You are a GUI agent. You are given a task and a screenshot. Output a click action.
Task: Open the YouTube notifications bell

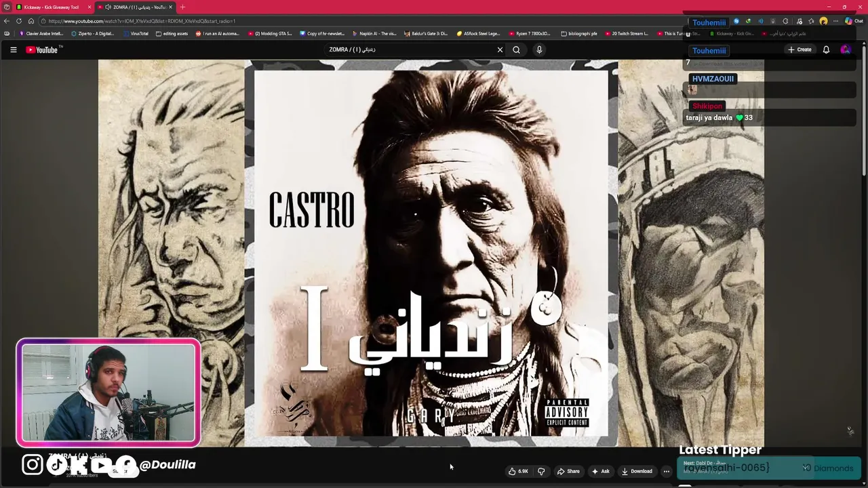click(826, 49)
